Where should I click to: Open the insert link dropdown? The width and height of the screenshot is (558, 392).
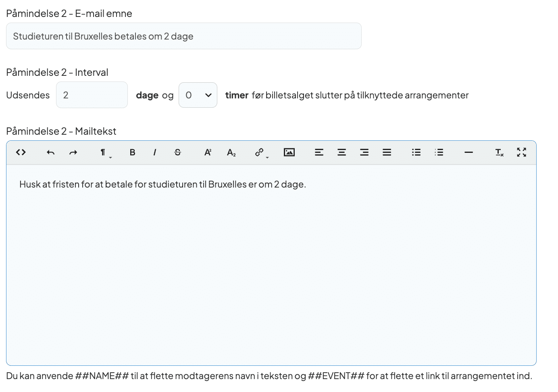point(260,152)
